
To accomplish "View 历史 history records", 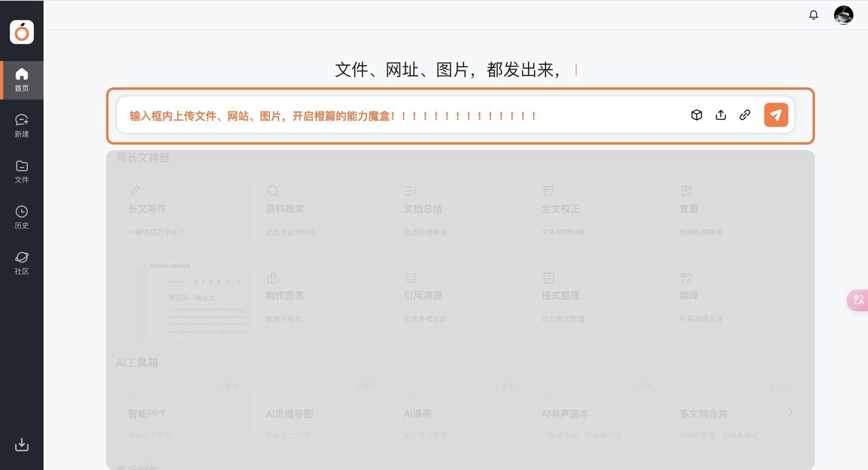I will [x=22, y=216].
